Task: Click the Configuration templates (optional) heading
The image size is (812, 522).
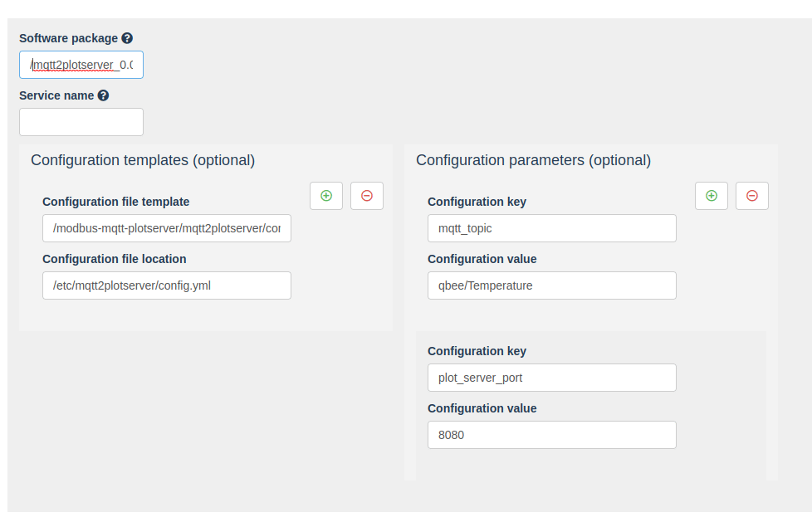Action: pyautogui.click(x=142, y=159)
